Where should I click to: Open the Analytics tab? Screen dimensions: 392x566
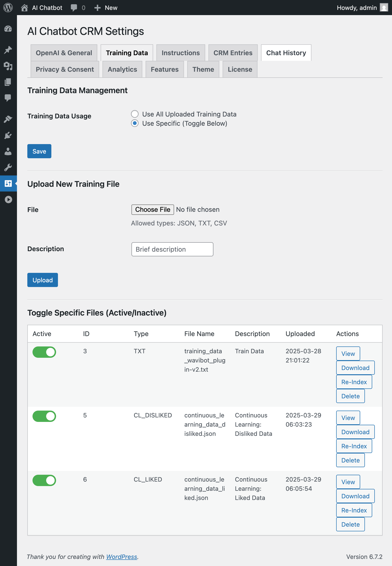[x=122, y=69]
